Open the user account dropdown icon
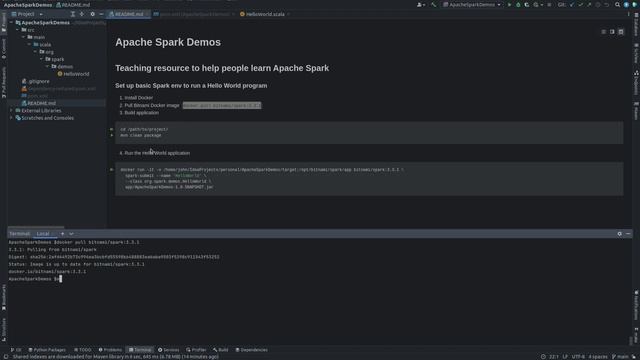640x360 pixels. pos(420,5)
